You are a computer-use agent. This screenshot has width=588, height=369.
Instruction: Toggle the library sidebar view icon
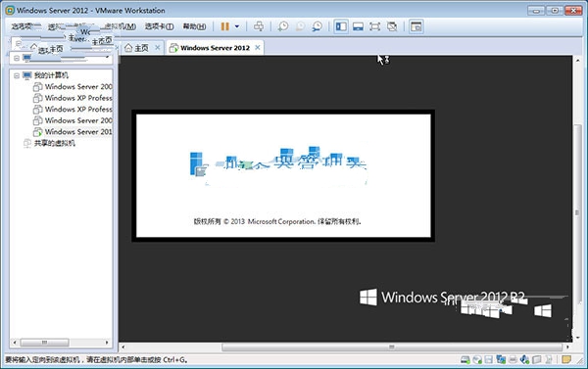point(341,26)
